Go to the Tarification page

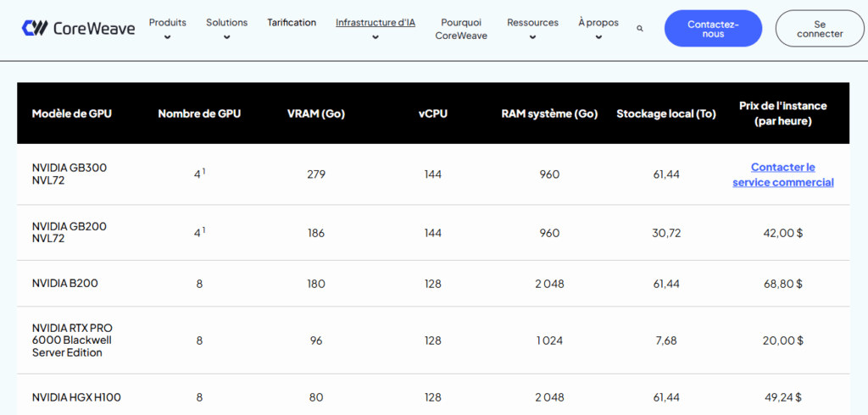[292, 23]
